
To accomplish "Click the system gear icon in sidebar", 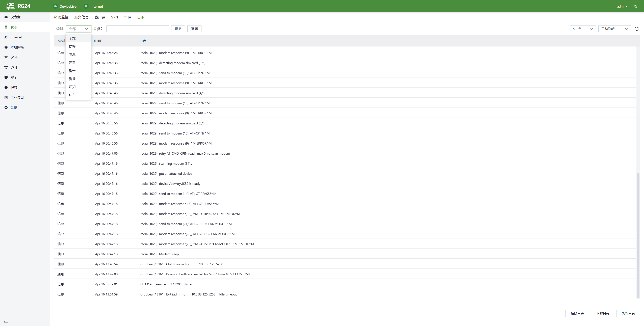I will tap(6, 107).
